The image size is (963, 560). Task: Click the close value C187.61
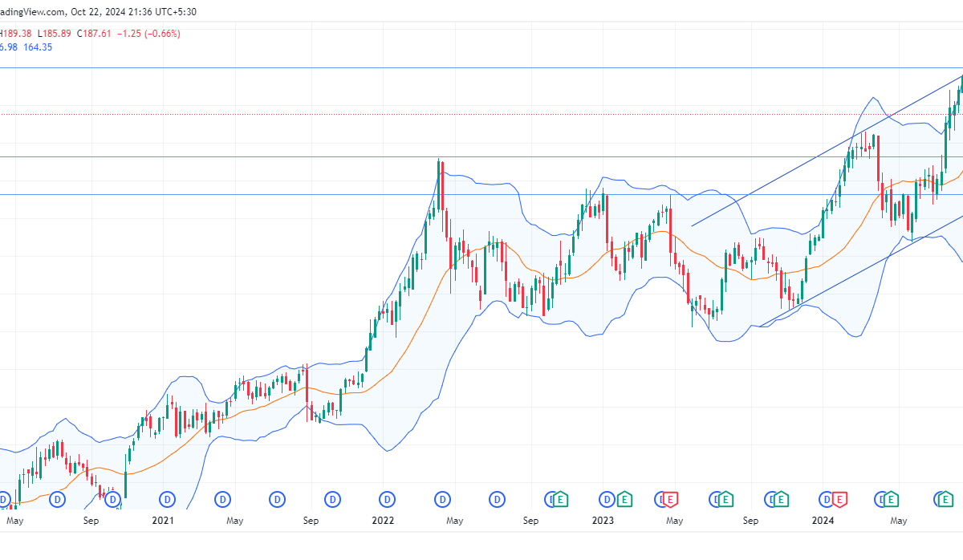tap(95, 34)
